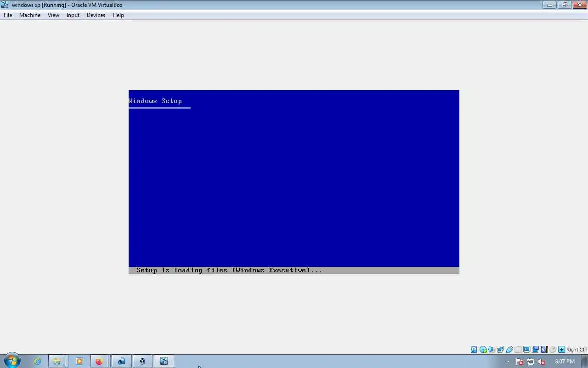Viewport: 588px width, 368px height.
Task: Click the Right Ctrl host key label
Action: click(577, 350)
